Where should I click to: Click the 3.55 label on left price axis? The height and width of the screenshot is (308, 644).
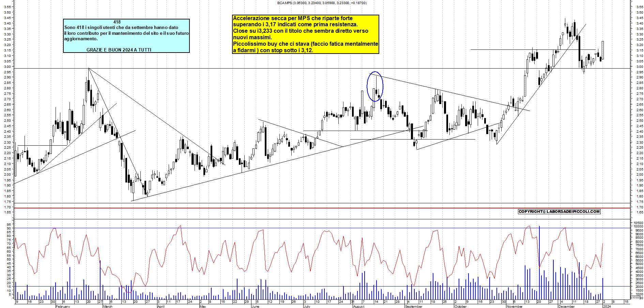tap(7, 7)
